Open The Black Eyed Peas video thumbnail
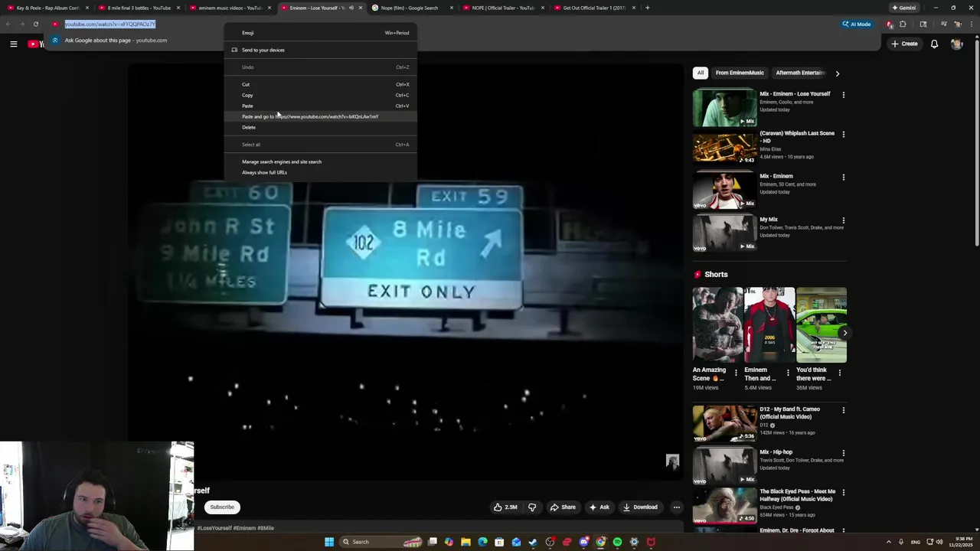The width and height of the screenshot is (980, 551). click(724, 504)
